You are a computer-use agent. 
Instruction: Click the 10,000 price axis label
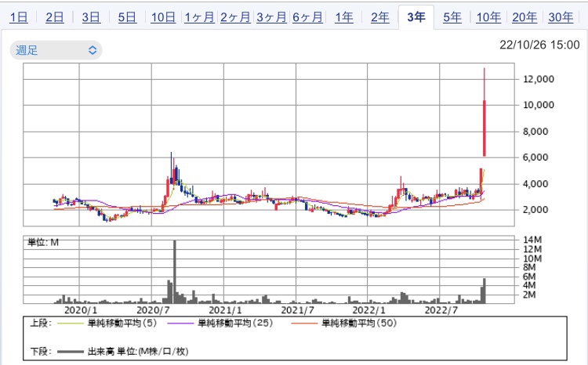pos(539,105)
